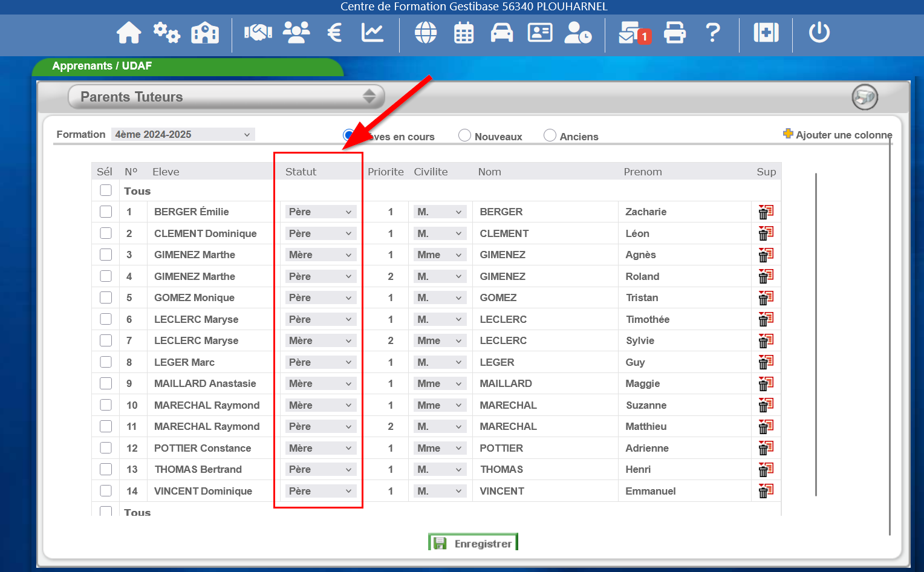Open the help question mark icon
The height and width of the screenshot is (572, 924).
click(714, 33)
